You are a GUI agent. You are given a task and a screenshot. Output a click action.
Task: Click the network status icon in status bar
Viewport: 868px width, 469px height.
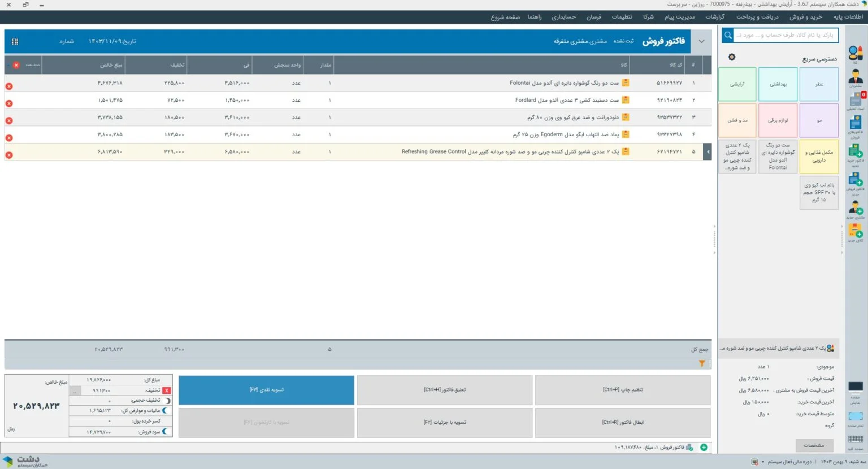(x=754, y=462)
